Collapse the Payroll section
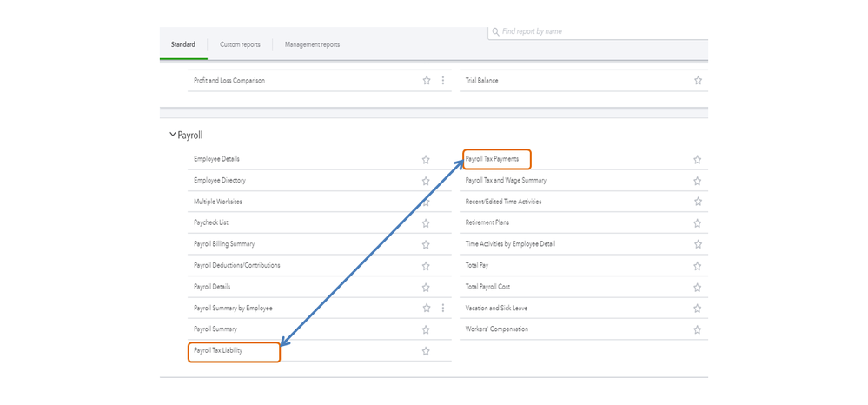 (172, 135)
